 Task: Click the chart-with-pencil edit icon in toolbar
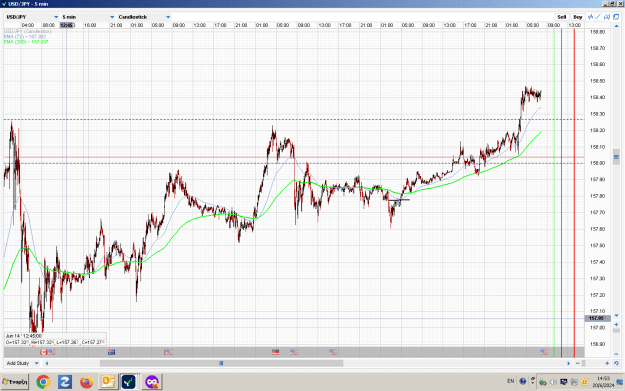[607, 17]
